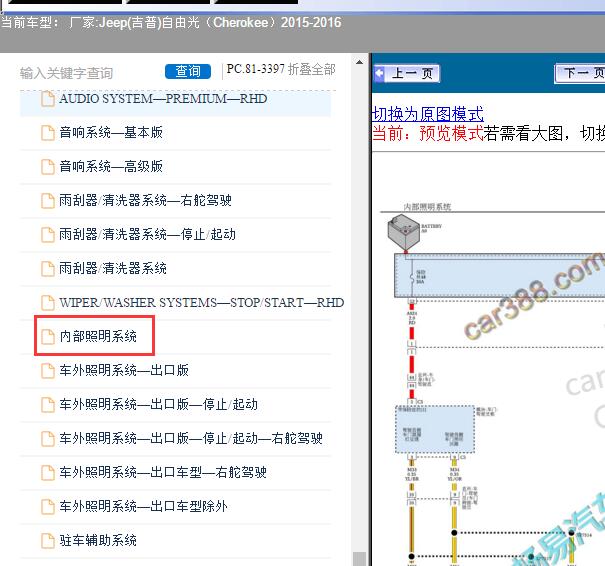This screenshot has width=605, height=566.
Task: Select 雨刮器/清洗器系统—右舵驾驶 entry
Action: point(145,201)
